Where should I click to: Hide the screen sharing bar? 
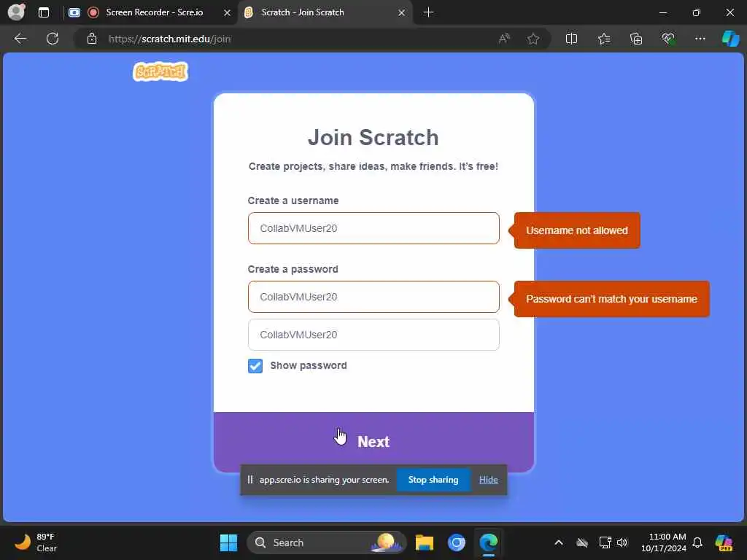pyautogui.click(x=488, y=480)
